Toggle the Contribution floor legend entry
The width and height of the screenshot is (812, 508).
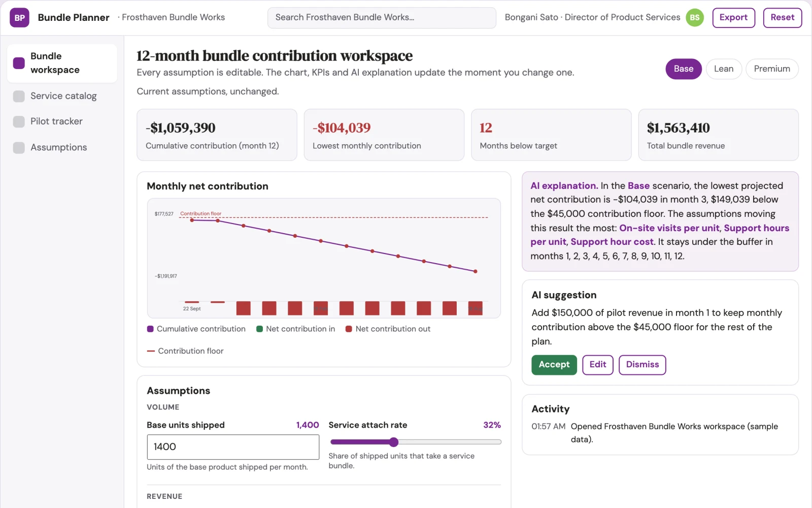tap(185, 351)
